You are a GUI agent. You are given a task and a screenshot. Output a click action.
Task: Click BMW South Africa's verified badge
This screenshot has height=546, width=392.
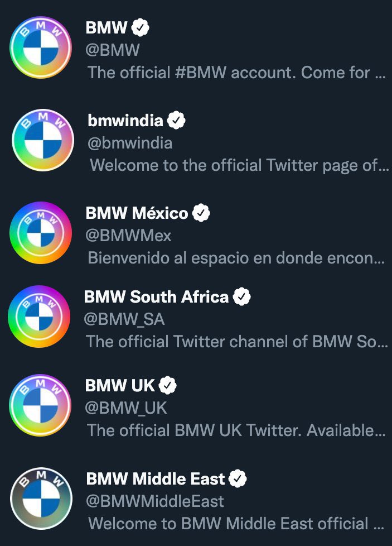point(241,296)
